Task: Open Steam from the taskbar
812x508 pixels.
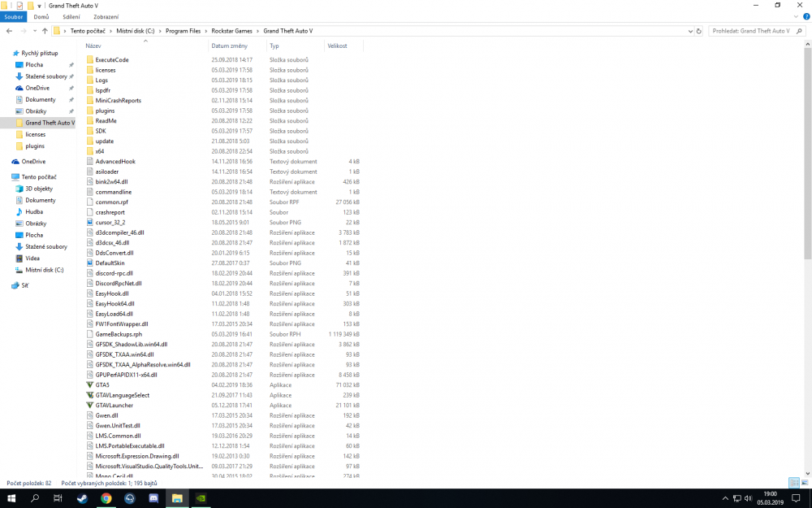Action: point(82,498)
